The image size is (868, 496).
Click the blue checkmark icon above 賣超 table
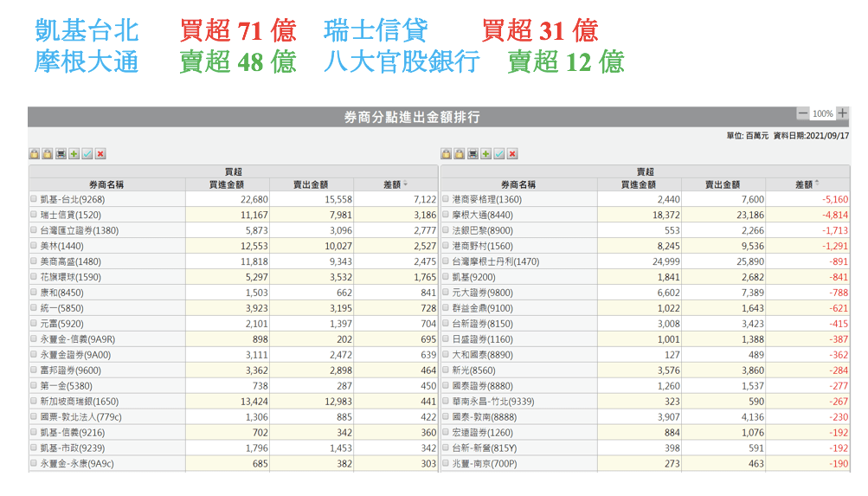click(x=499, y=154)
